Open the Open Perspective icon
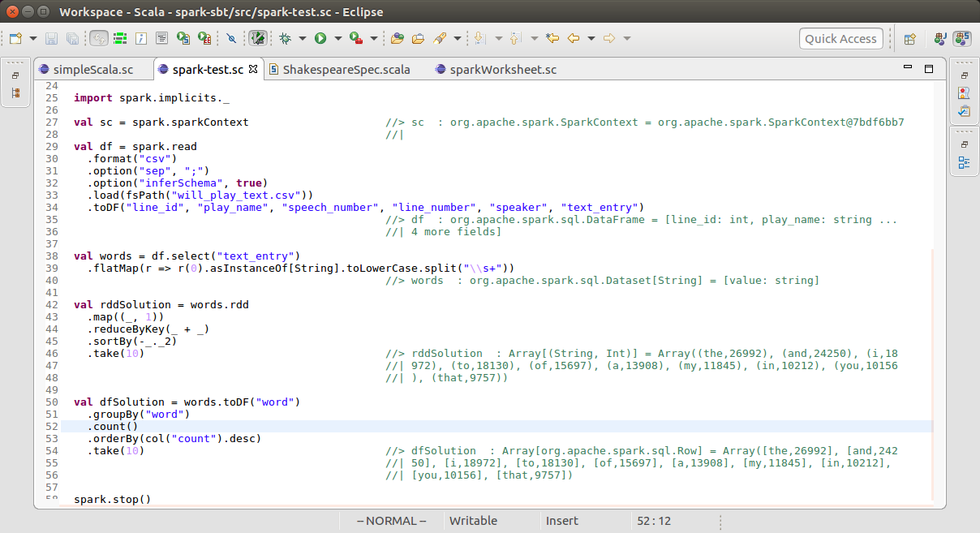The image size is (980, 533). [909, 38]
